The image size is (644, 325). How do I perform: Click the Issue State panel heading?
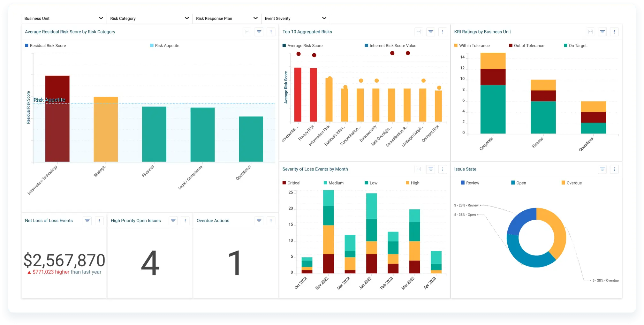point(465,169)
